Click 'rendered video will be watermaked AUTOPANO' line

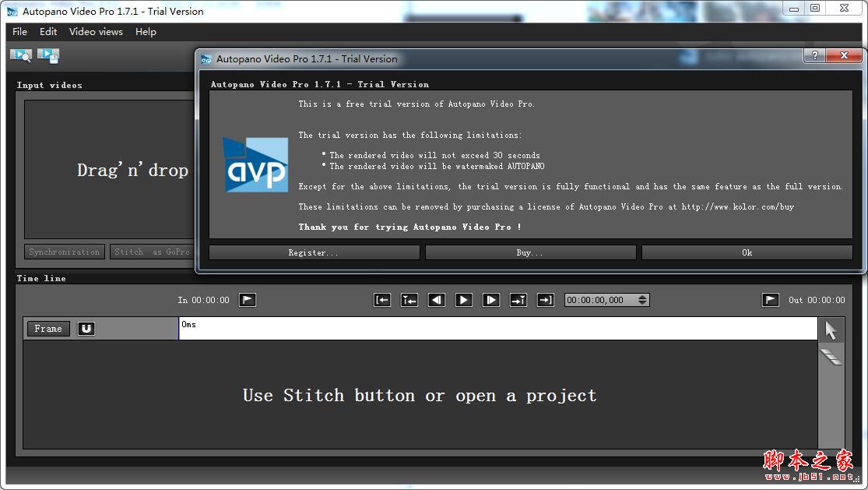(x=437, y=166)
